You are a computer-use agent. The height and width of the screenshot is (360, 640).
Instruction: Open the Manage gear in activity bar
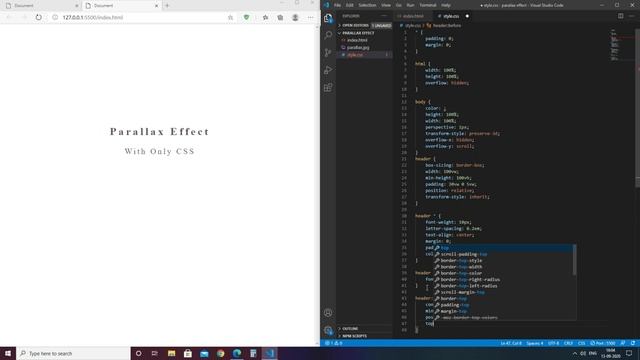pos(328,330)
